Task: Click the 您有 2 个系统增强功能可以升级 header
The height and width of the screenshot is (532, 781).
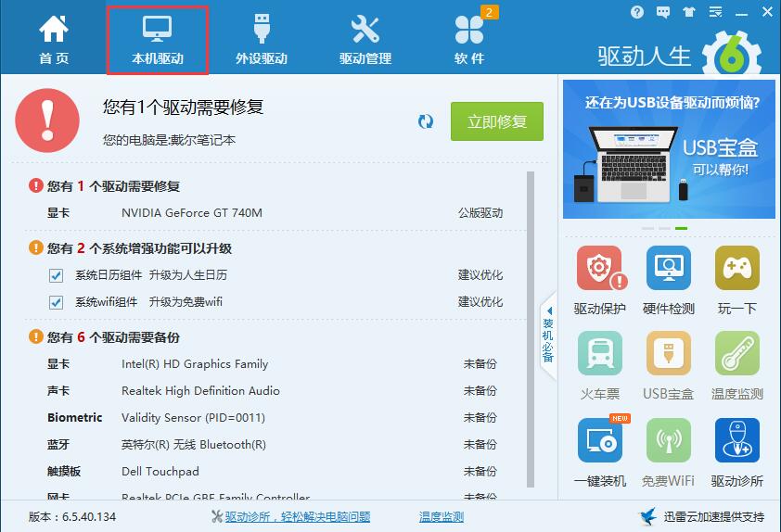Action: point(139,248)
